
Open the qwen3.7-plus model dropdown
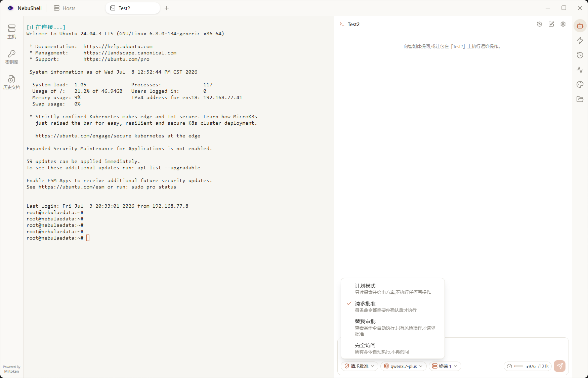[x=403, y=366]
